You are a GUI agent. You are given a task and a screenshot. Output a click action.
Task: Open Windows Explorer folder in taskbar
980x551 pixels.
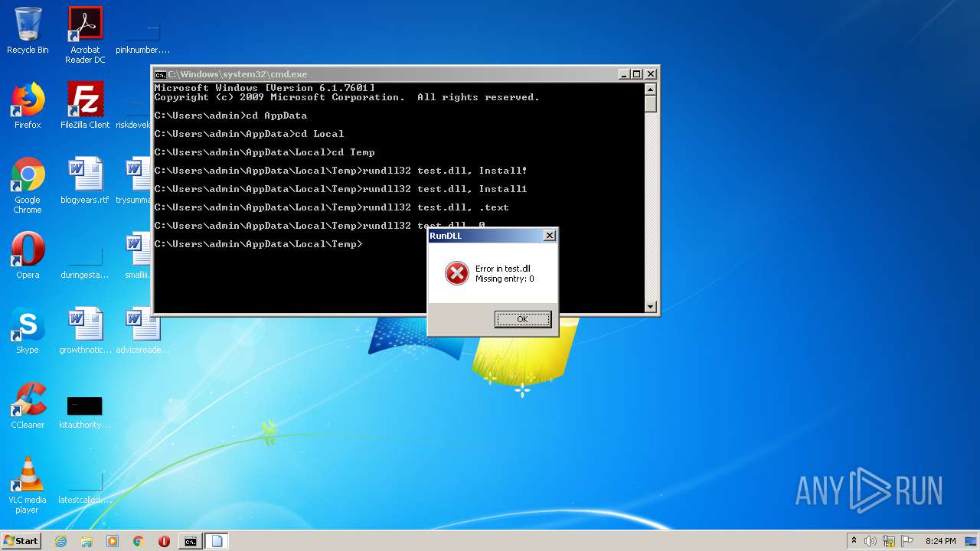(x=87, y=541)
